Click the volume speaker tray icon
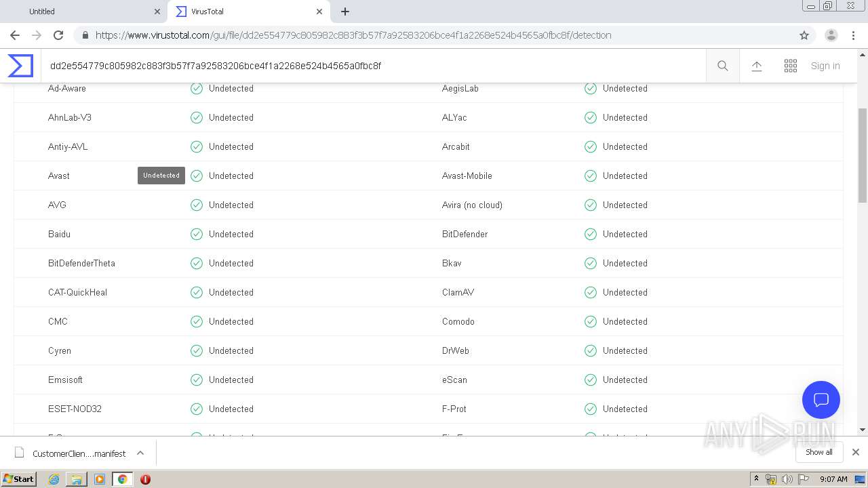The height and width of the screenshot is (488, 868). 787,479
